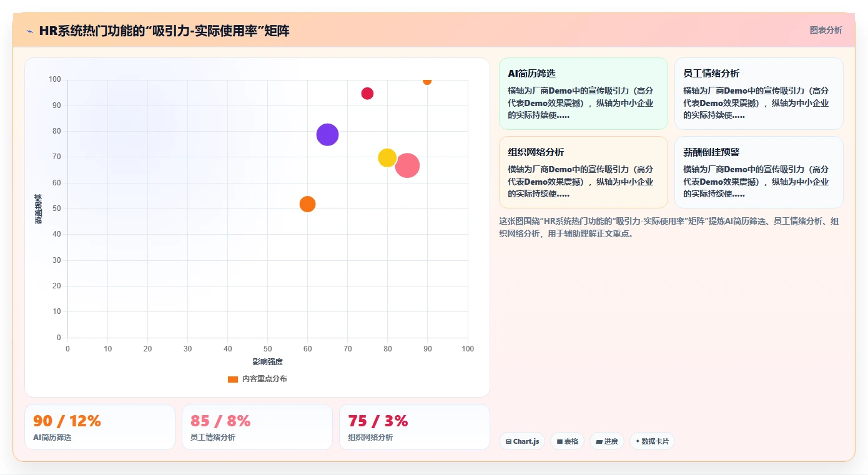
Task: Click the lightning icon beside the title
Action: pos(30,31)
